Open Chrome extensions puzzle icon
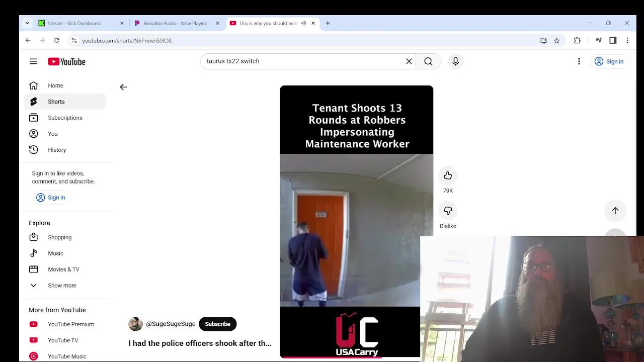The height and width of the screenshot is (362, 644). pos(577,41)
